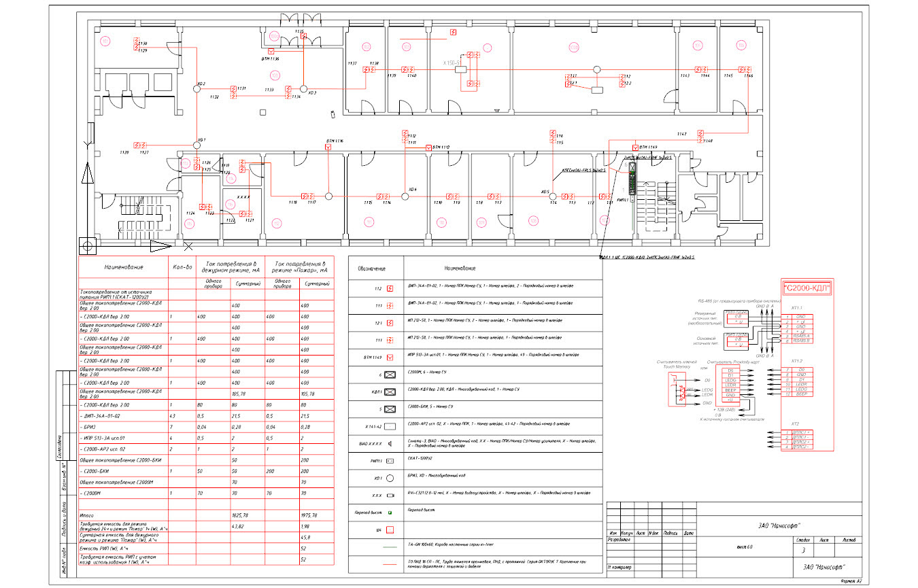Click "Общее токопотребление С2000-БКИ" row label
Screen dimensions: 918x588
click(x=120, y=460)
